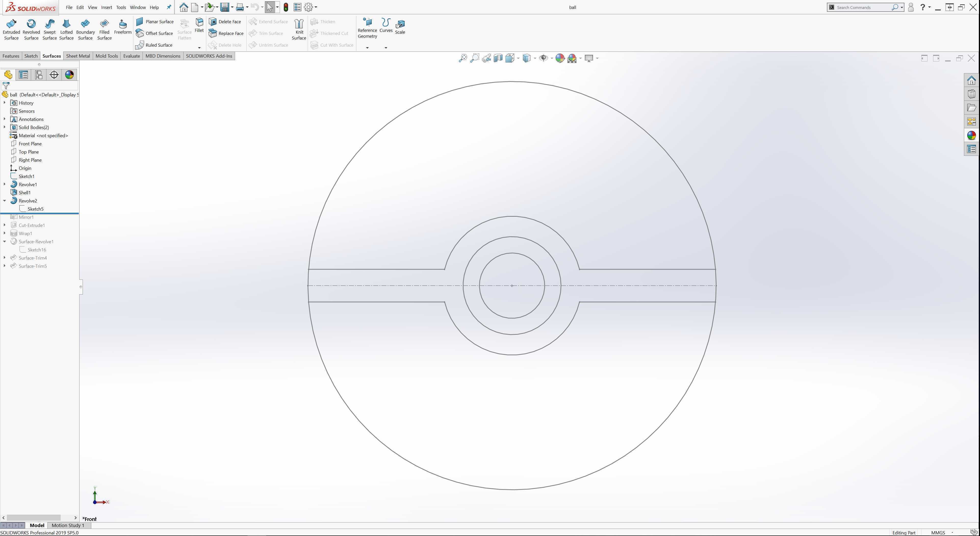Collapse the Revolve2 feature
The image size is (980, 536).
coord(5,200)
